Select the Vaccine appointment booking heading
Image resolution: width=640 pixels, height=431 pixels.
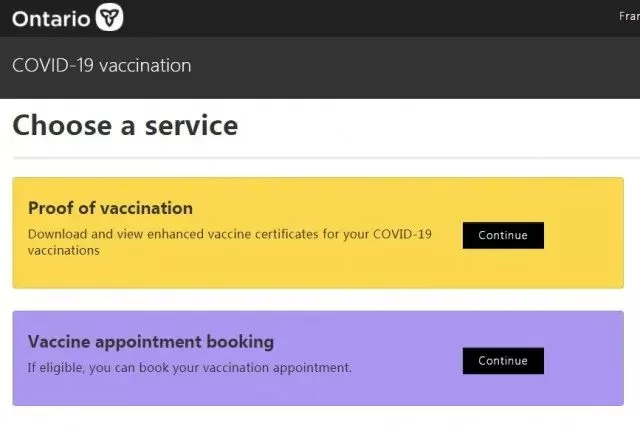click(x=151, y=342)
